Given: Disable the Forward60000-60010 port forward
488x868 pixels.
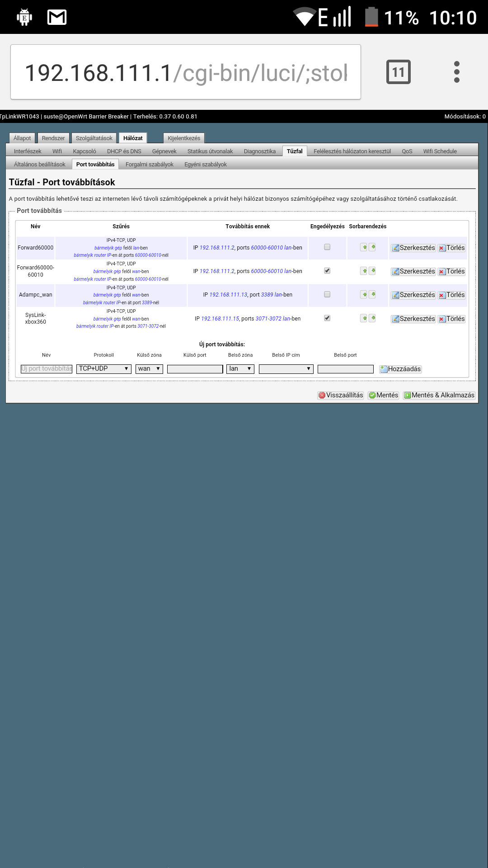Looking at the screenshot, I should pyautogui.click(x=327, y=271).
